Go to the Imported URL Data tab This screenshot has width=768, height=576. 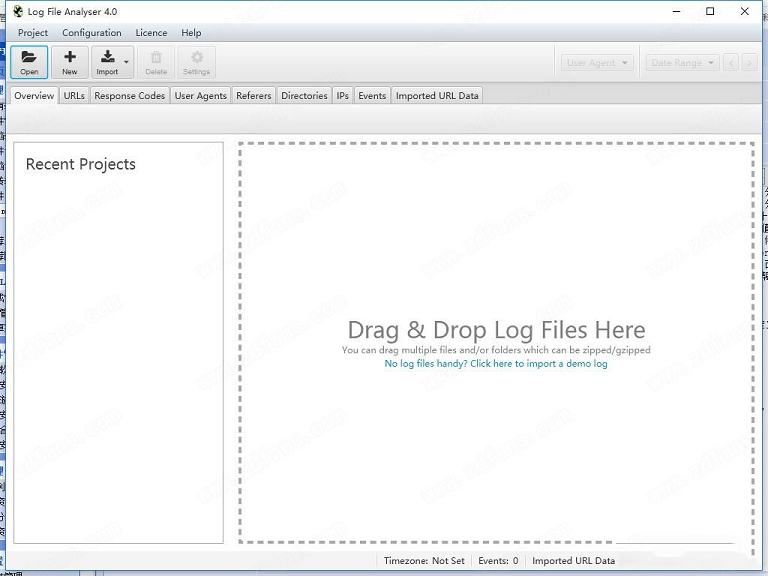coord(437,96)
